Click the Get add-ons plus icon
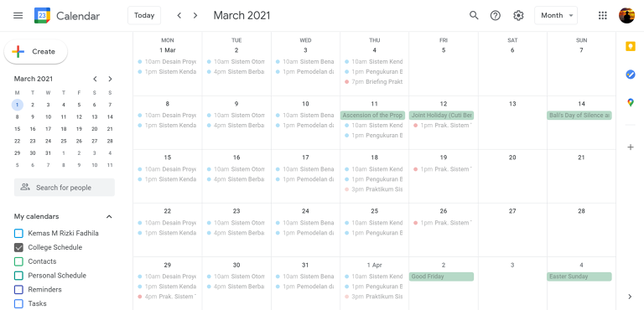Viewport: 644px width, 310px height. 631,147
